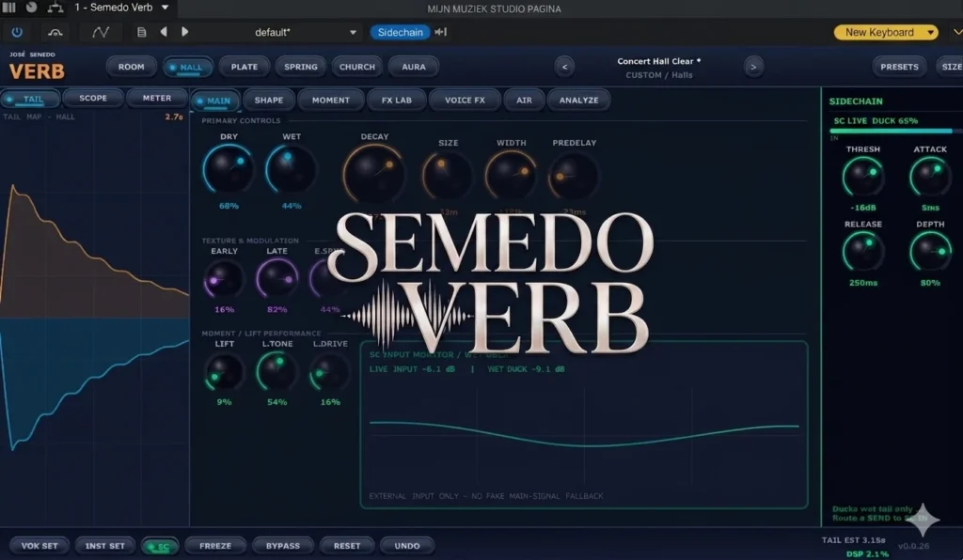
Task: Toggle the BYPASS button
Action: (x=283, y=546)
